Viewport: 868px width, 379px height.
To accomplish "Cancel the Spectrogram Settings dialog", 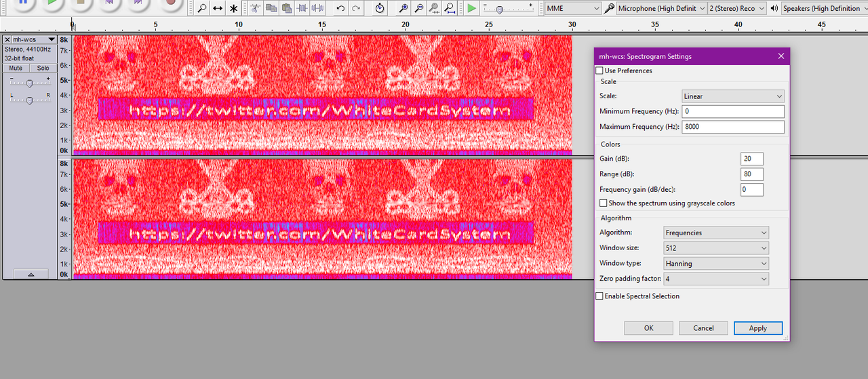I will [703, 328].
